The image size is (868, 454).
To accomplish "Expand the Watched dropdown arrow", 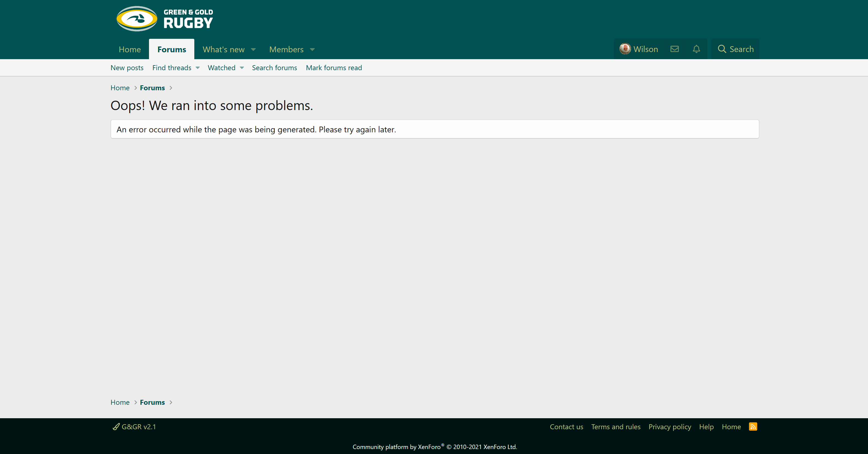I will tap(242, 68).
